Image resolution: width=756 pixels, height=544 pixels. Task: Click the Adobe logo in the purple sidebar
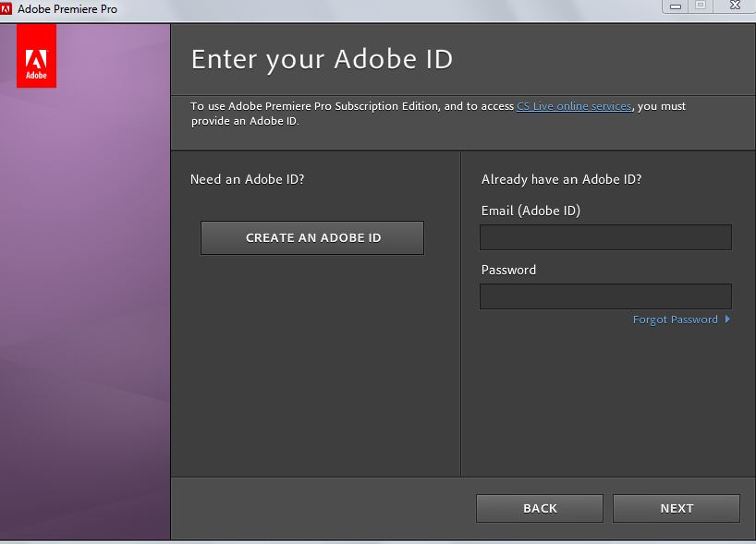pyautogui.click(x=36, y=56)
